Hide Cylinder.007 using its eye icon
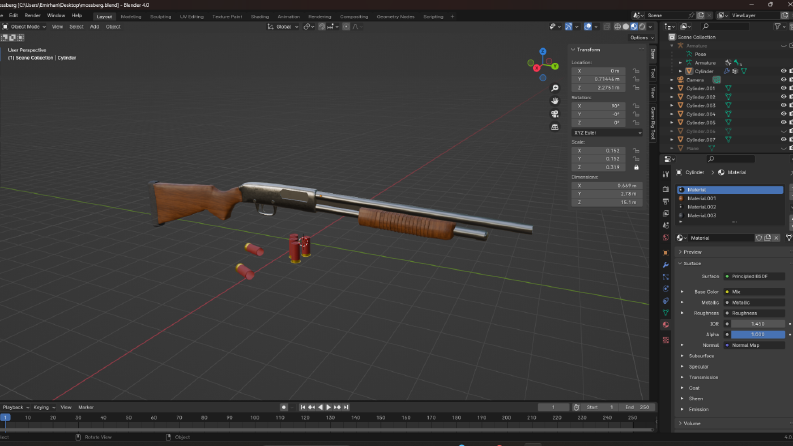Viewport: 793px width, 446px height. click(783, 140)
